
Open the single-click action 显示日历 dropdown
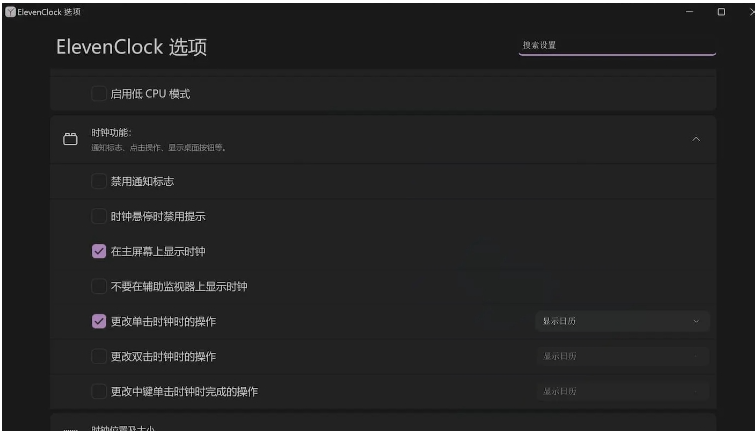622,322
